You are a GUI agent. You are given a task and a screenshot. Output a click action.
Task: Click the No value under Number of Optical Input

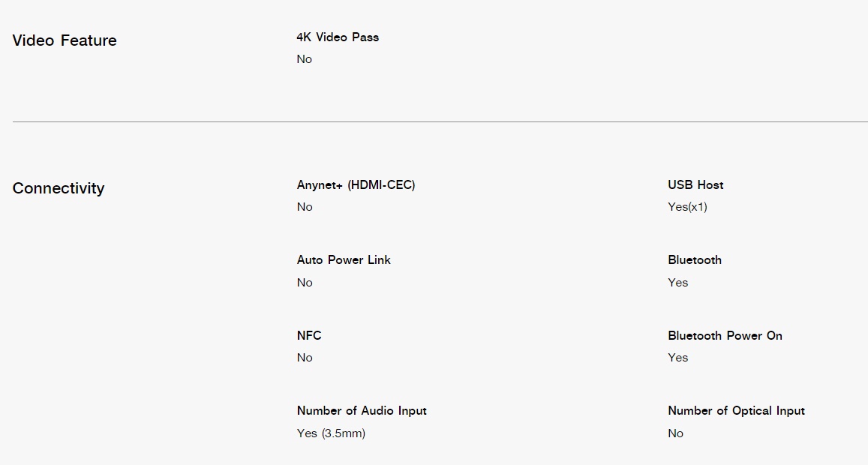click(676, 433)
